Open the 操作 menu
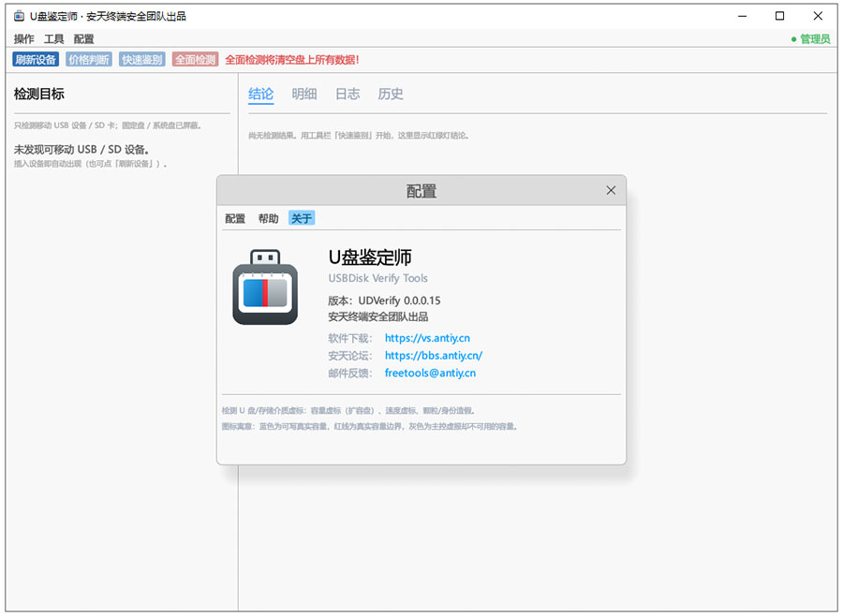 (24, 38)
